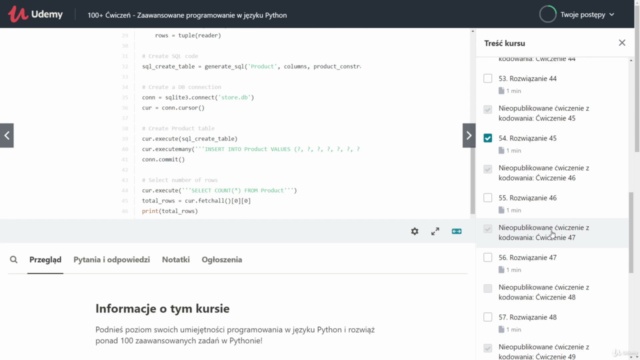
Task: Click code line cur.execute(sql_create_table)
Action: pos(189,139)
